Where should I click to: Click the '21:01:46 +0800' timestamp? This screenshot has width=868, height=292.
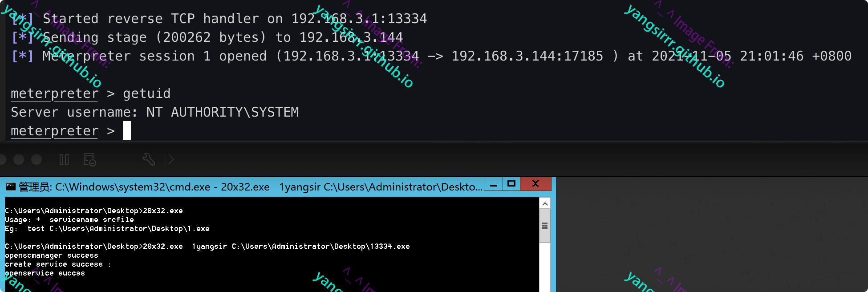click(x=796, y=56)
